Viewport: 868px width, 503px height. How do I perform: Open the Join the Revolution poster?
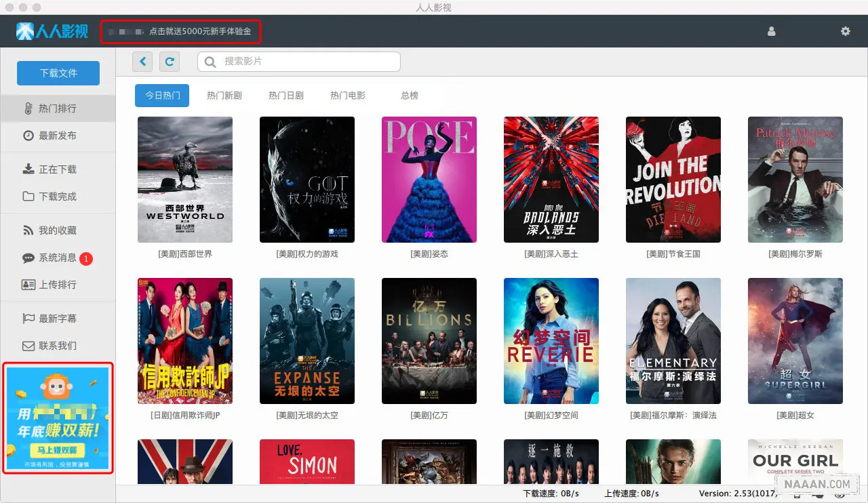pyautogui.click(x=673, y=180)
